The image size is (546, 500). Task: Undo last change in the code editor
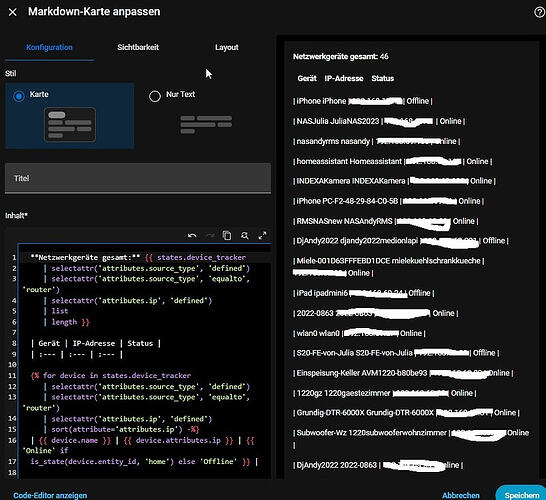point(192,236)
